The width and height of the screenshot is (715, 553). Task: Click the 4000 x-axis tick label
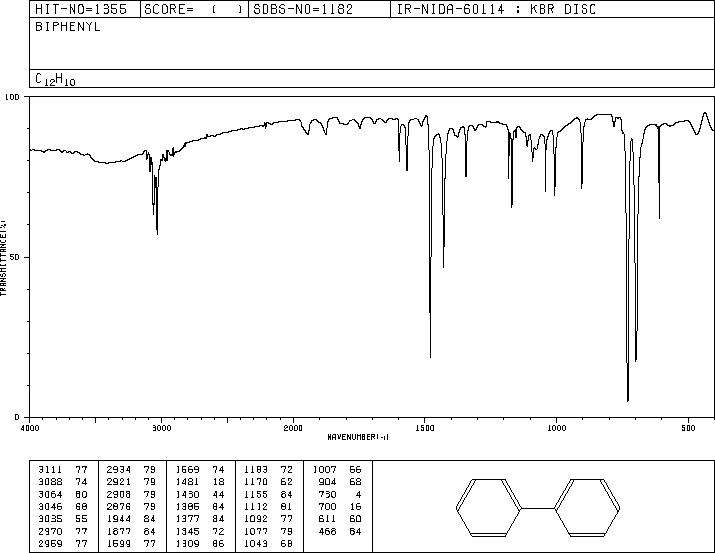pos(30,428)
